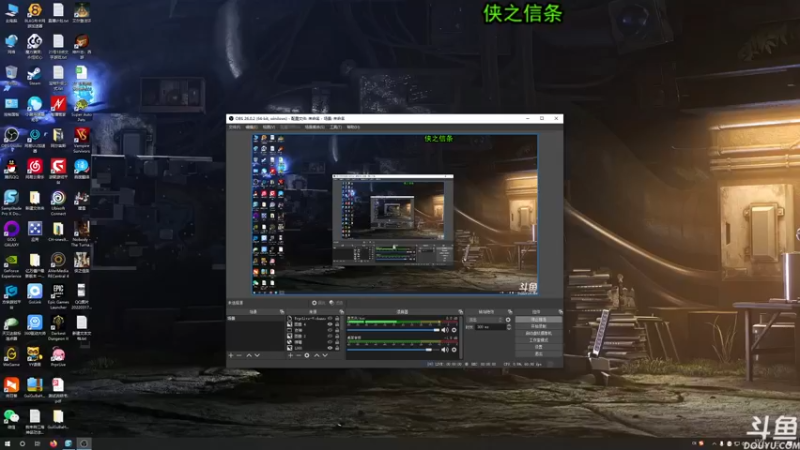This screenshot has width=800, height=450.
Task: Toggle visibility of the LOGO source
Action: 330,348
